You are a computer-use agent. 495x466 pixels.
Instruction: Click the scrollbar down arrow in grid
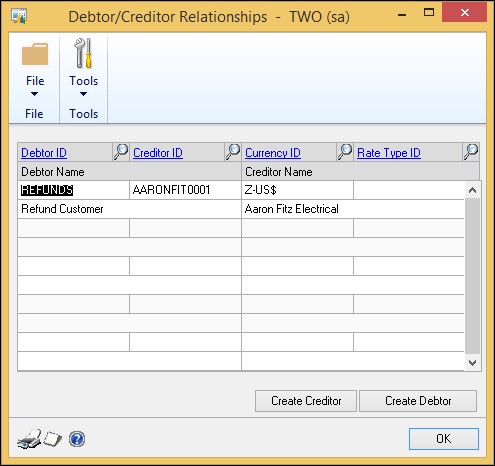472,362
